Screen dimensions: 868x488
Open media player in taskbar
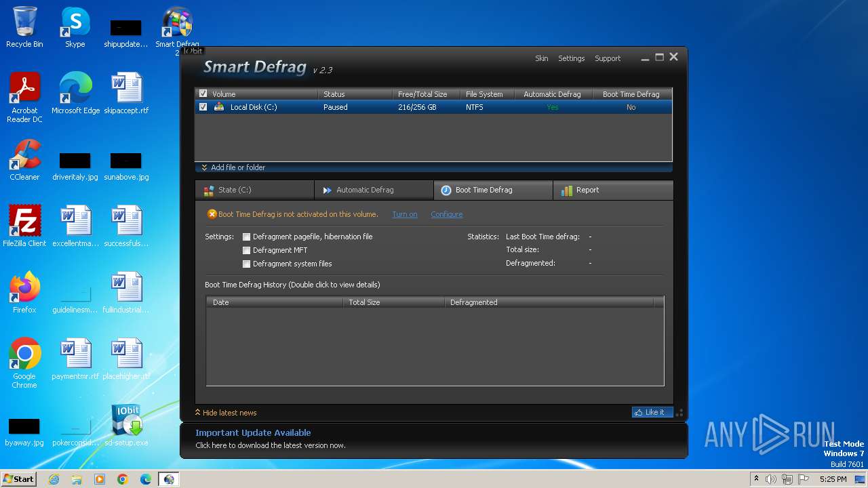(x=100, y=479)
